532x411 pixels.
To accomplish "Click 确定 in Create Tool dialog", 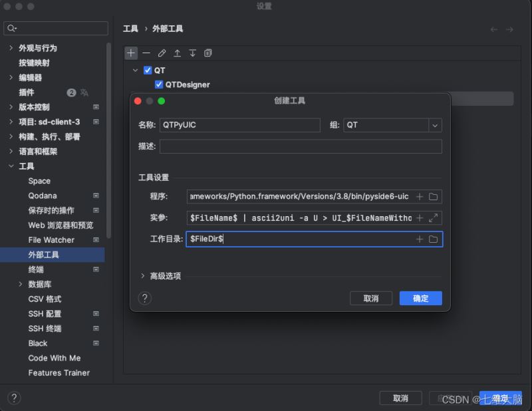I will pyautogui.click(x=421, y=299).
